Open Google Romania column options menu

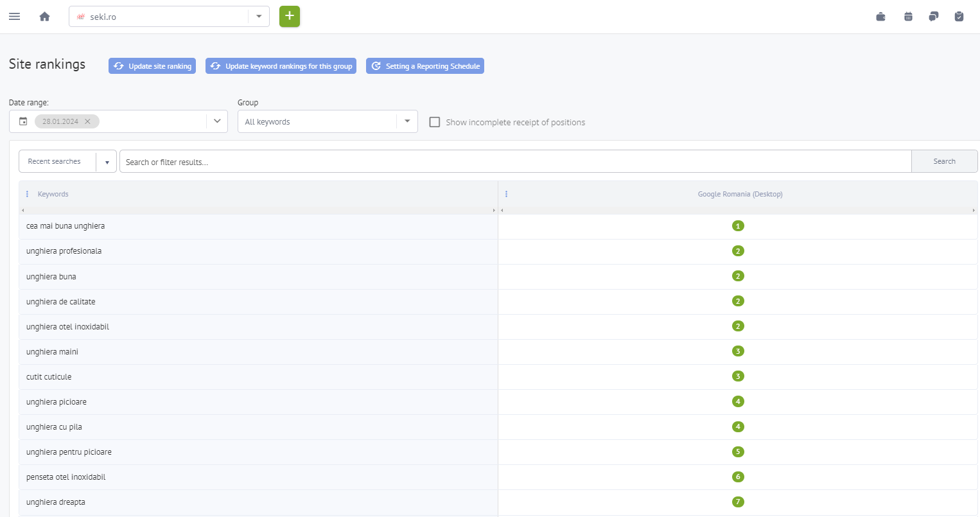[506, 194]
